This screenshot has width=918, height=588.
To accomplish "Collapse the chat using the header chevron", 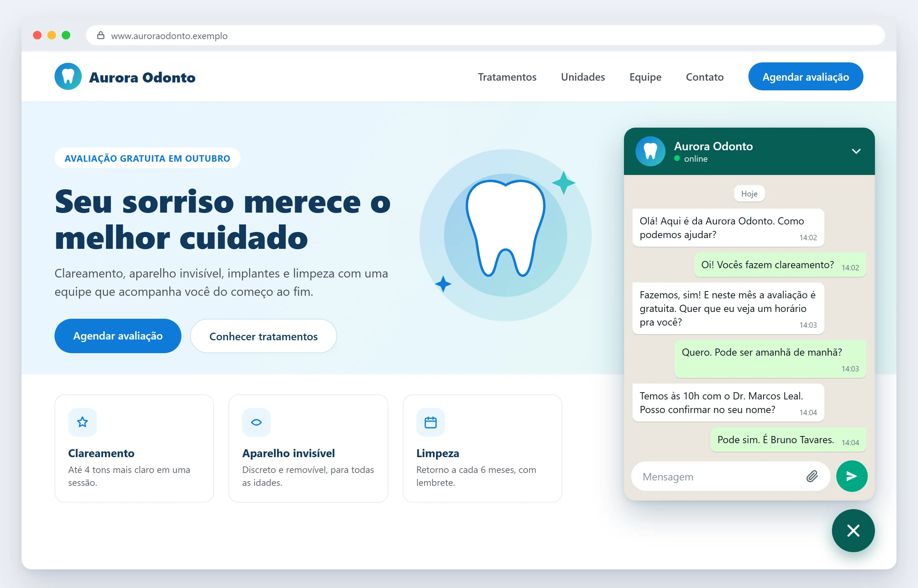I will click(x=856, y=151).
